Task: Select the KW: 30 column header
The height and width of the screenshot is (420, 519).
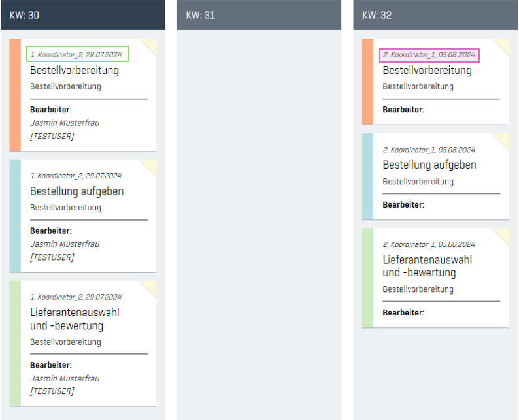Action: click(x=82, y=15)
